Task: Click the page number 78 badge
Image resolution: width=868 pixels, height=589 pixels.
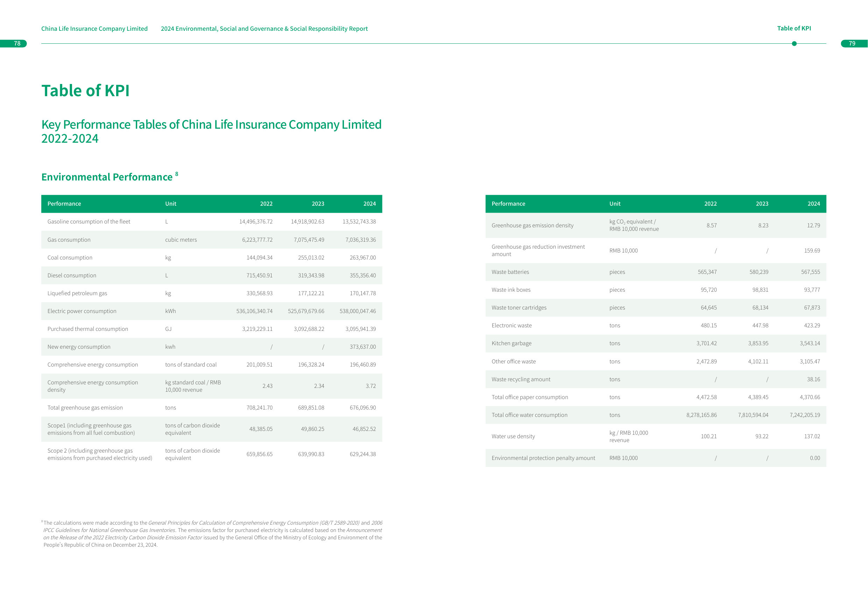Action: pos(14,44)
